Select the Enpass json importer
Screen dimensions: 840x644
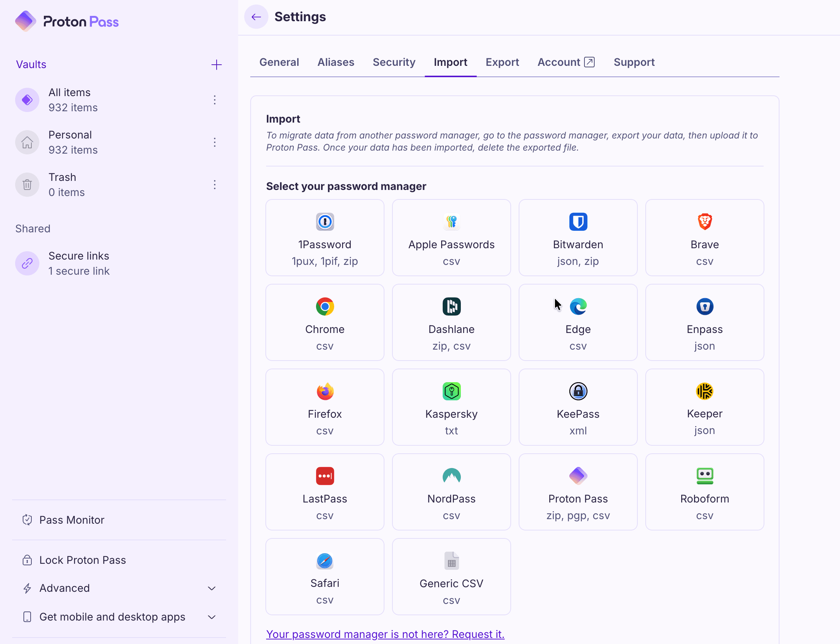704,322
